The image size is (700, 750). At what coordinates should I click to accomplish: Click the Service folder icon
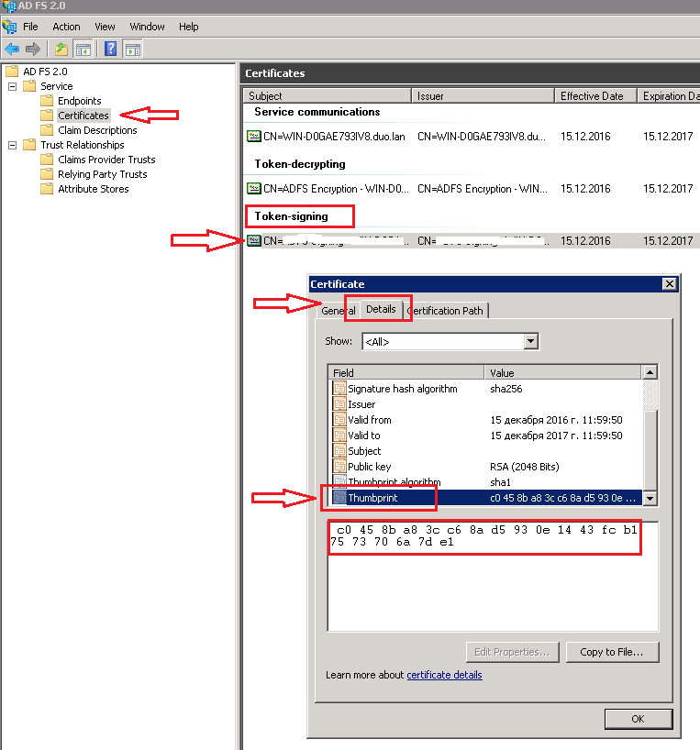pos(29,86)
